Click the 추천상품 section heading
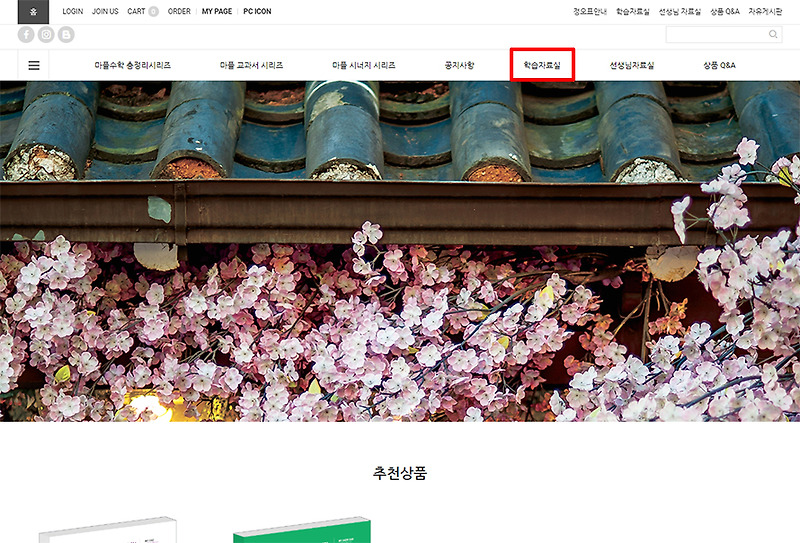The width and height of the screenshot is (800, 543). (400, 473)
